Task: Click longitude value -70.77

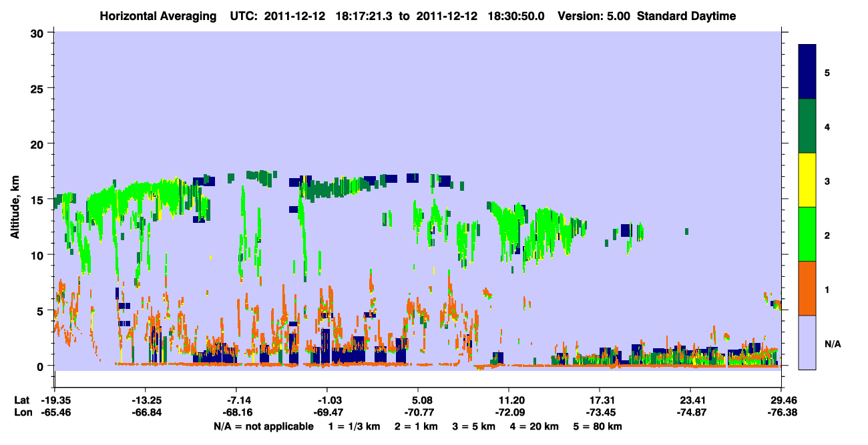Action: pyautogui.click(x=418, y=413)
